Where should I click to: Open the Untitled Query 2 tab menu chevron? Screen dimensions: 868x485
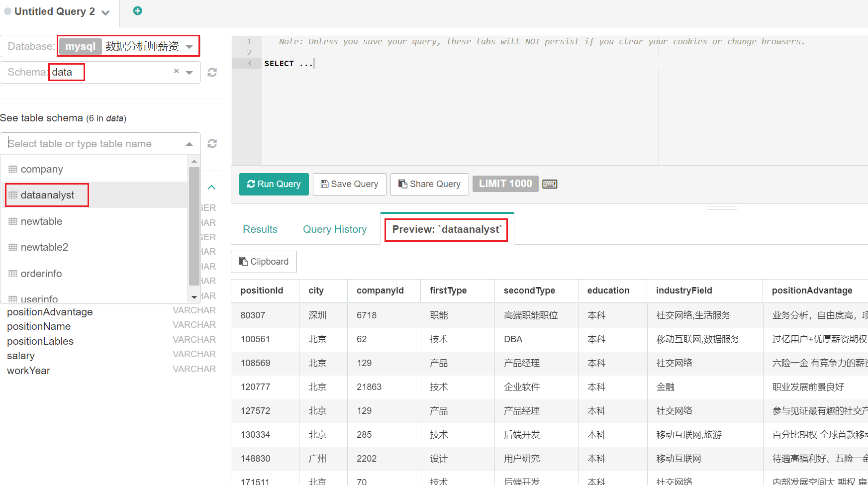click(105, 12)
